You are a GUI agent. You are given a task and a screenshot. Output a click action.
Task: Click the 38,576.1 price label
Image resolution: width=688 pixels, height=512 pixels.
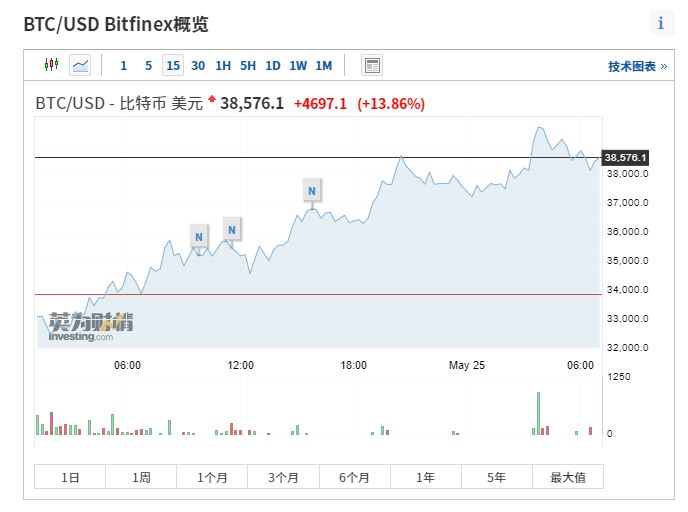[x=626, y=158]
